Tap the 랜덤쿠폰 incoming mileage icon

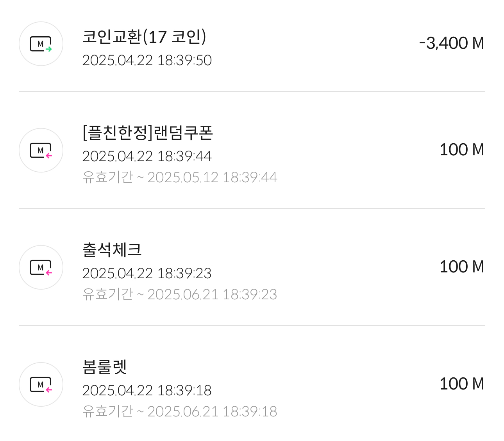(41, 150)
